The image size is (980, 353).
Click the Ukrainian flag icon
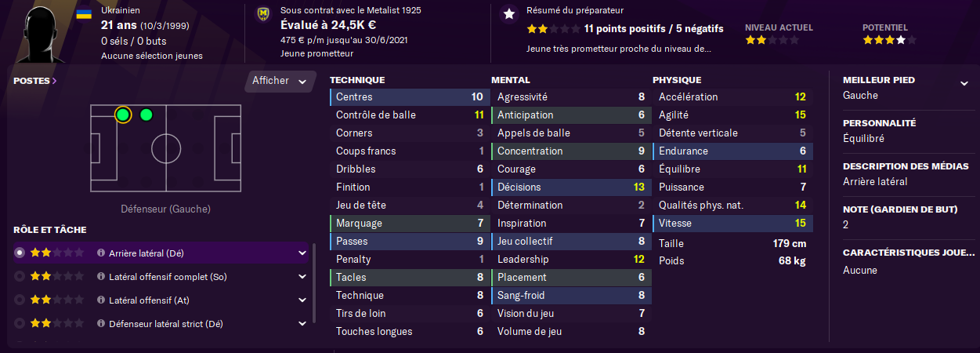coord(83,14)
